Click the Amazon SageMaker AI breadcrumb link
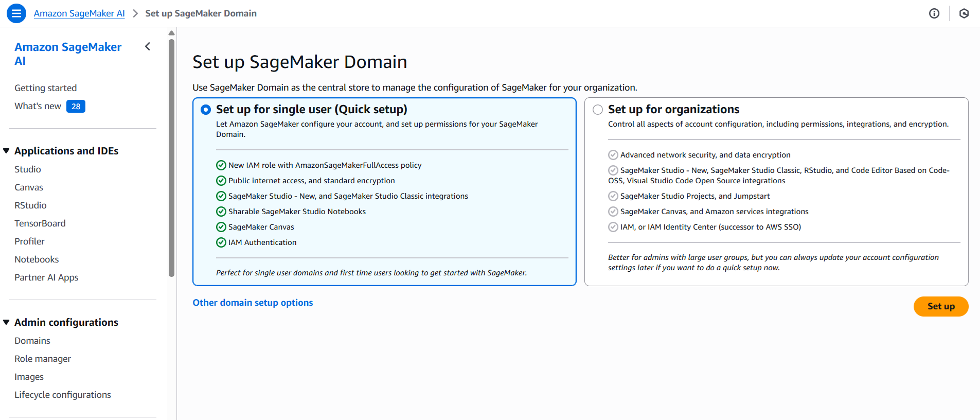Image resolution: width=980 pixels, height=420 pixels. (79, 13)
